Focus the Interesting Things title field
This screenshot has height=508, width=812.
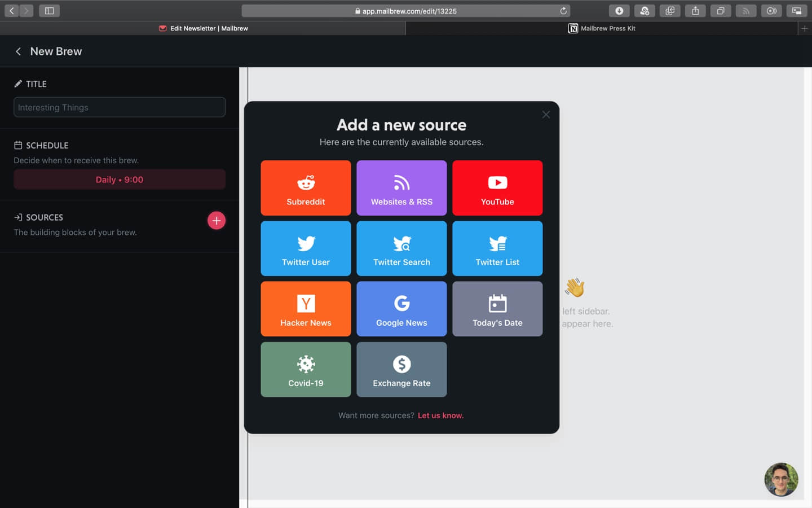(x=120, y=107)
